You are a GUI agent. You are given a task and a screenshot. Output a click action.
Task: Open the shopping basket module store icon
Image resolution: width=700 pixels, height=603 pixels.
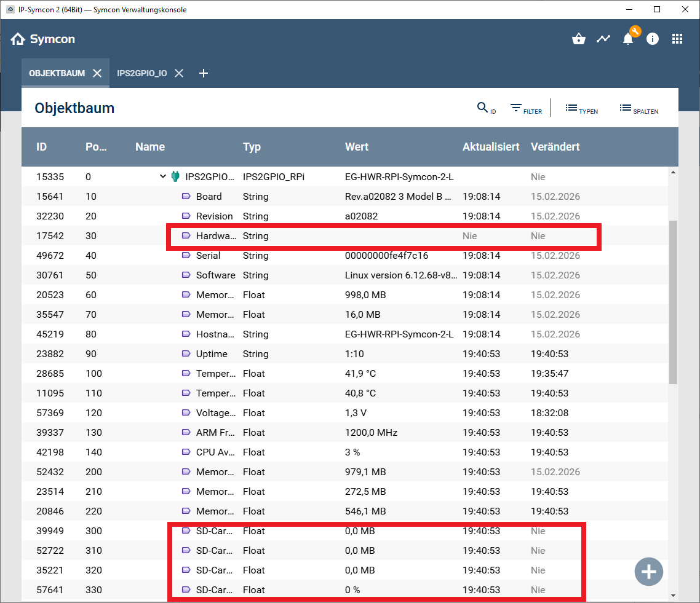[x=578, y=39]
